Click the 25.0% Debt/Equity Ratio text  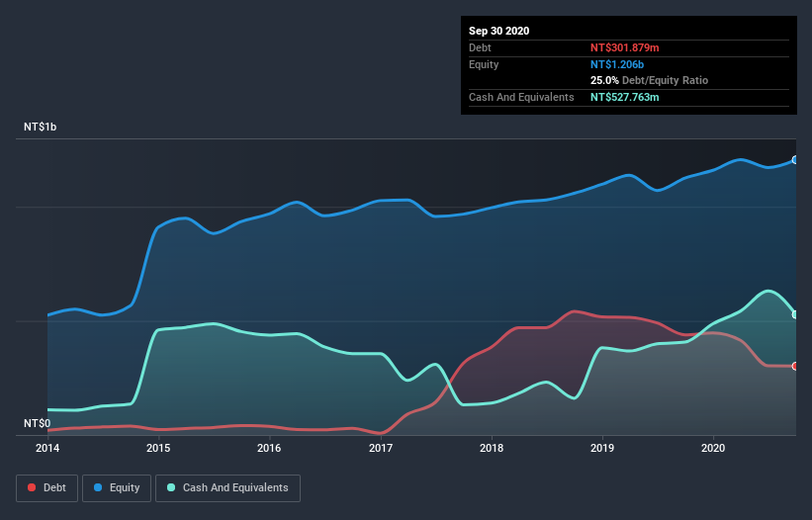649,80
